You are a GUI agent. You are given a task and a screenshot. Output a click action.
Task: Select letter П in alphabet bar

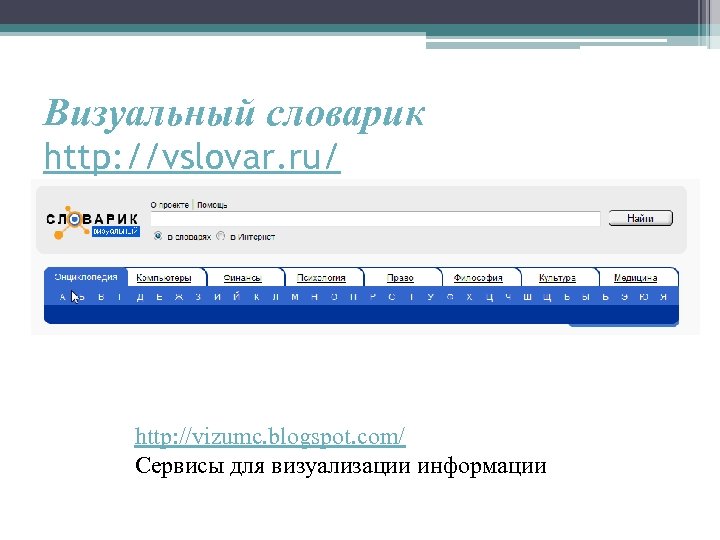(353, 297)
